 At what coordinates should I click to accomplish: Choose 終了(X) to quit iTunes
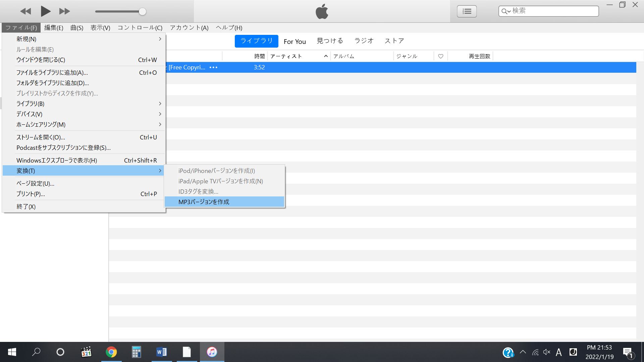pos(84,207)
